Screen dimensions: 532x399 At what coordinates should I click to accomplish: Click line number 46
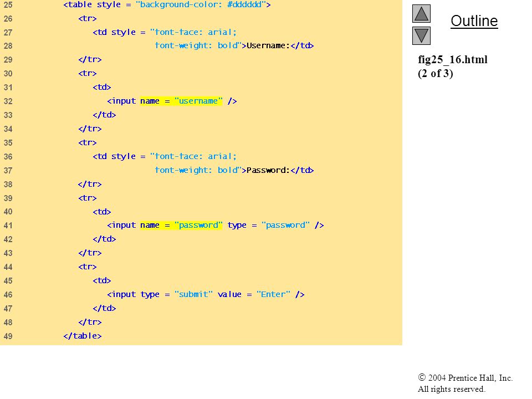(x=8, y=294)
